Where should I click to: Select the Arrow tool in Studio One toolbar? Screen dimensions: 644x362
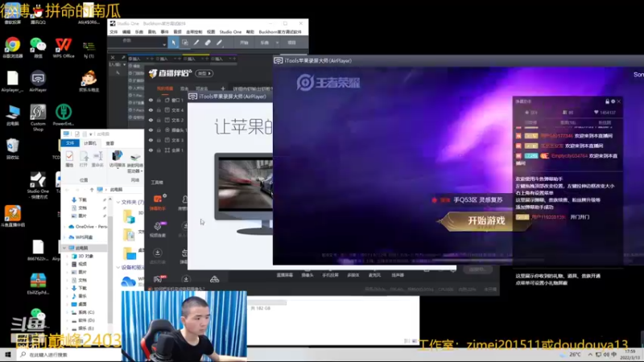(173, 43)
